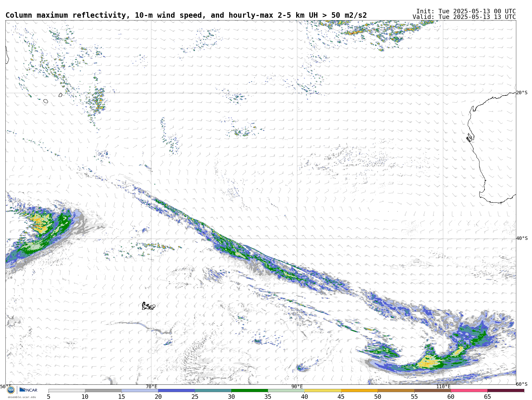Click the blue 20 dBZ colorbar swatch
Screen dimensions: 532x400
tap(176, 391)
